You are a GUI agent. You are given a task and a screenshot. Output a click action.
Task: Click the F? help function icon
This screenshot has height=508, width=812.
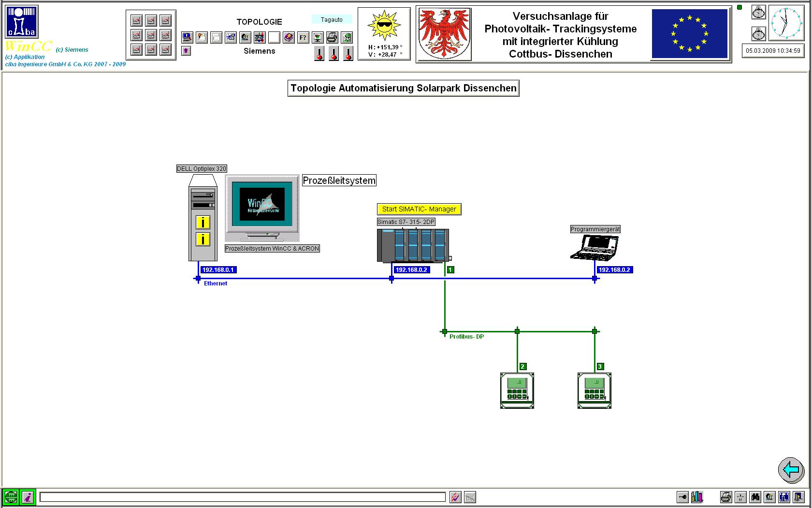coord(303,37)
